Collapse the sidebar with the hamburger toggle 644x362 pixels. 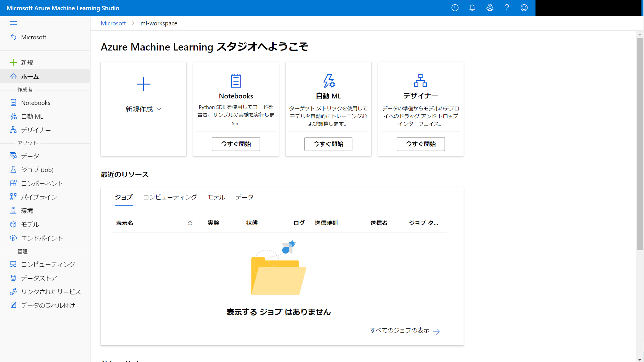coord(13,23)
